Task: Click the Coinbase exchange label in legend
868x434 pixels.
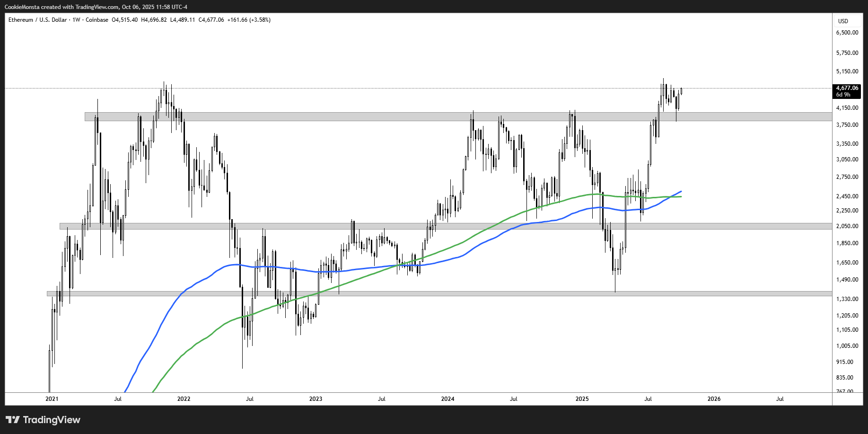Action: [97, 20]
